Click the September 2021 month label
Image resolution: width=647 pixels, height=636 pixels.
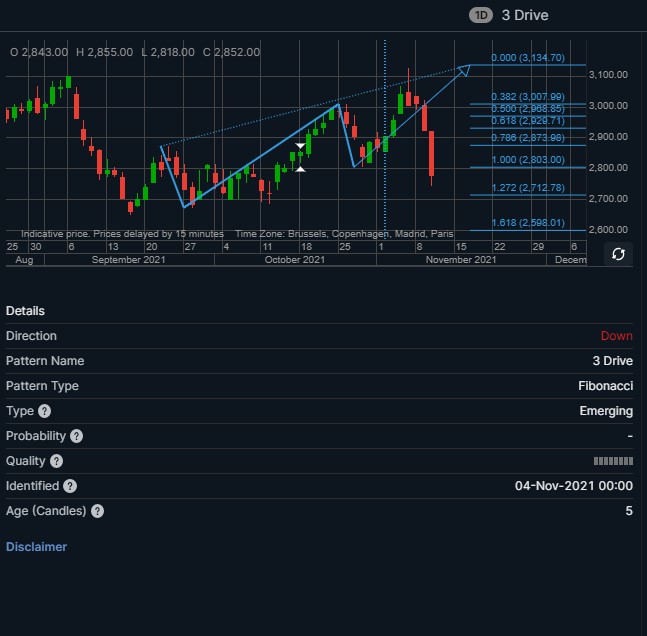[x=128, y=260]
